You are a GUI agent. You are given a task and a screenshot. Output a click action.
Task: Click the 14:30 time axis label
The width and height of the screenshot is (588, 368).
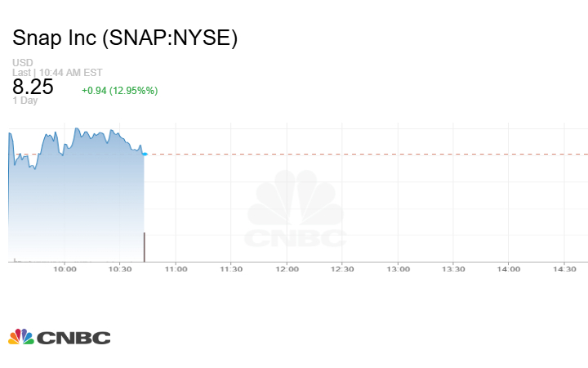(x=564, y=269)
